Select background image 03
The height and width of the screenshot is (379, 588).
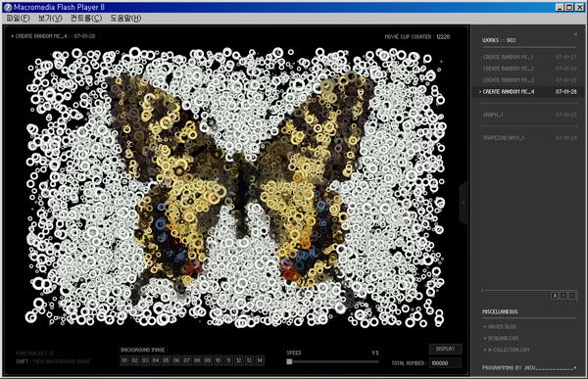(145, 360)
